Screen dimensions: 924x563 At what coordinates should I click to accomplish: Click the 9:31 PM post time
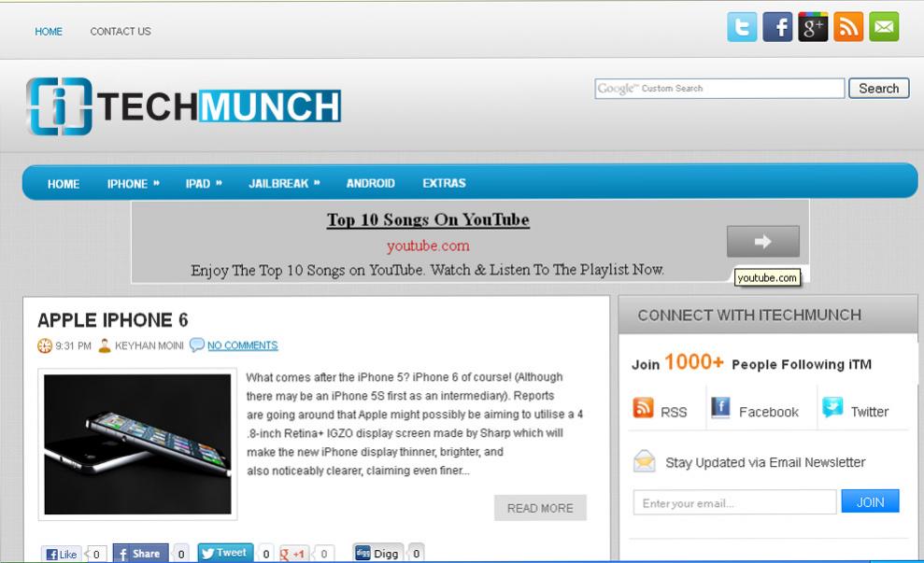(73, 345)
